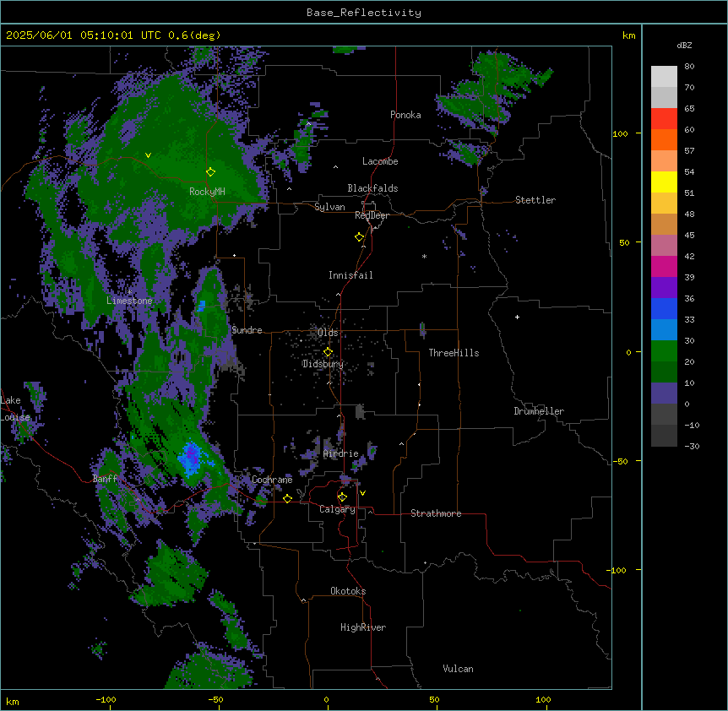Image resolution: width=728 pixels, height=711 pixels.
Task: Select the light orange 54-57 dBZ legend swatch
Action: [x=664, y=161]
